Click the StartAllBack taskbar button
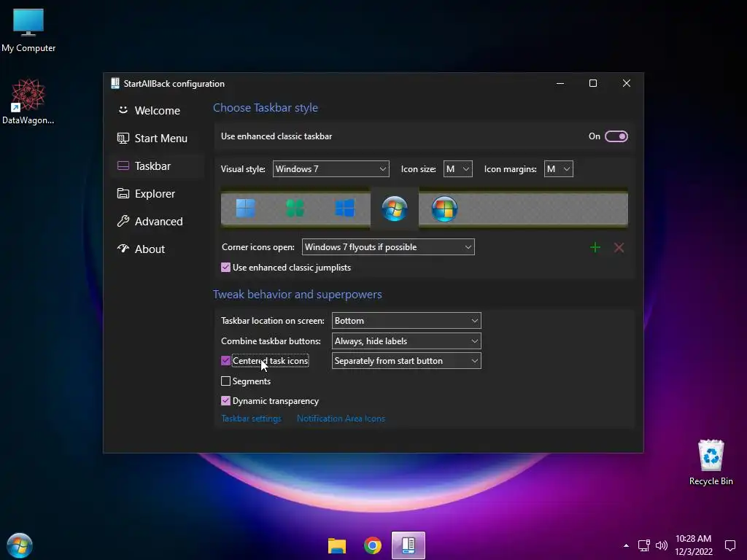 click(x=409, y=545)
